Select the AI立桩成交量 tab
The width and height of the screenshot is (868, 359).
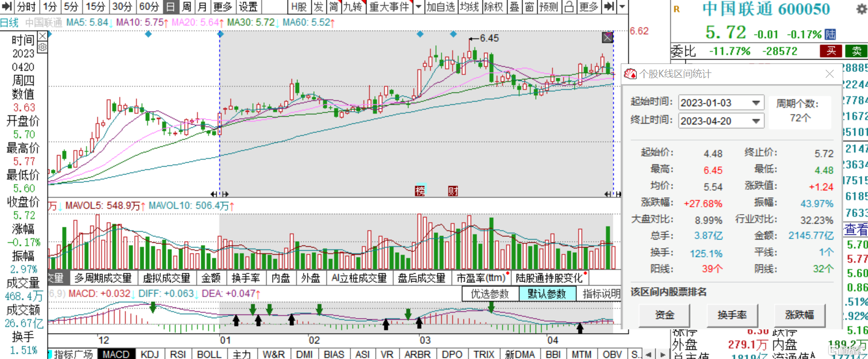coord(359,278)
